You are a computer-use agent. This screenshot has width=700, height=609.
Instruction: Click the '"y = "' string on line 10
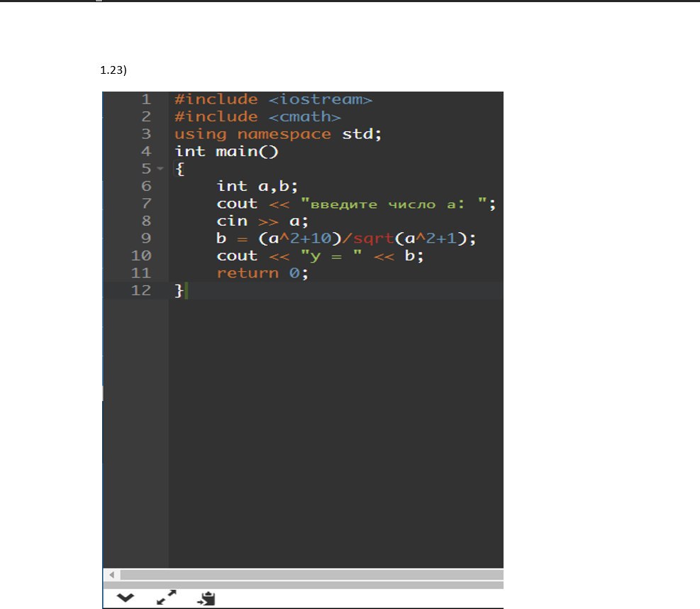pyautogui.click(x=331, y=256)
